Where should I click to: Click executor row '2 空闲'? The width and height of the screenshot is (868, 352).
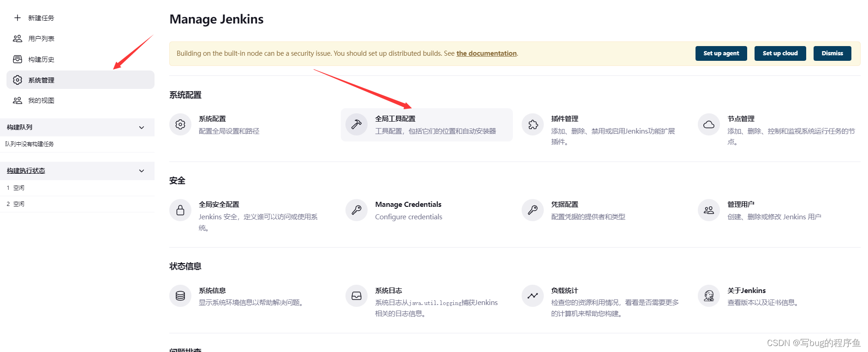(x=77, y=204)
